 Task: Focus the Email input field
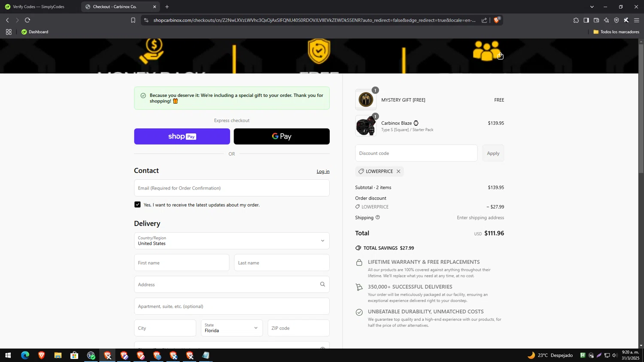(232, 188)
